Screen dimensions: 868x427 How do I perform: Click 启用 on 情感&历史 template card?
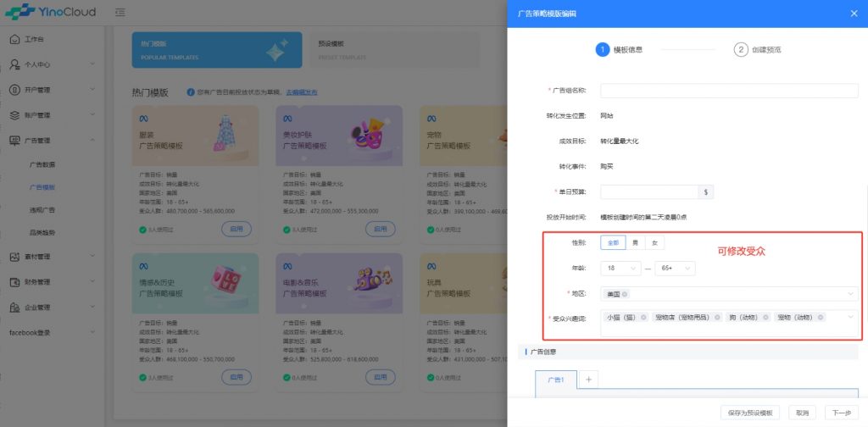[x=236, y=377]
